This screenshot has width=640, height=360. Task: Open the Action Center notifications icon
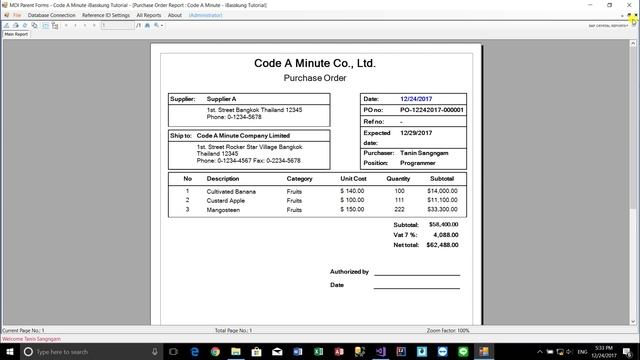(628, 351)
